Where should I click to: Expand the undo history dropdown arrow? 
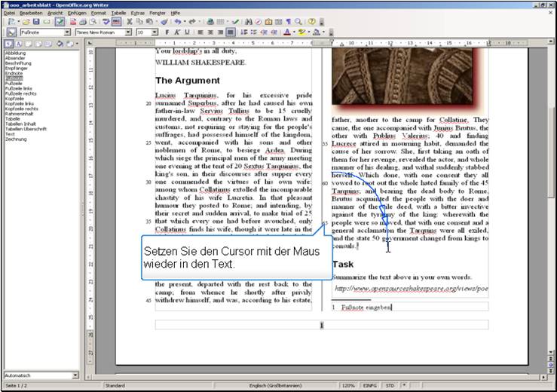[x=185, y=22]
